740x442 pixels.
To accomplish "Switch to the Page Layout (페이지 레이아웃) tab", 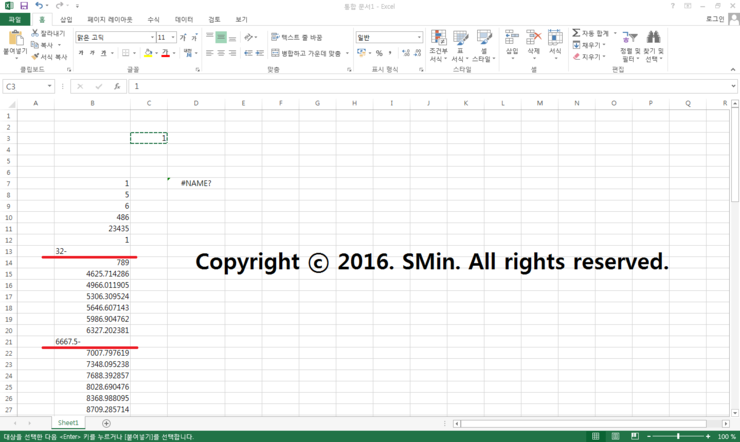I will 109,19.
